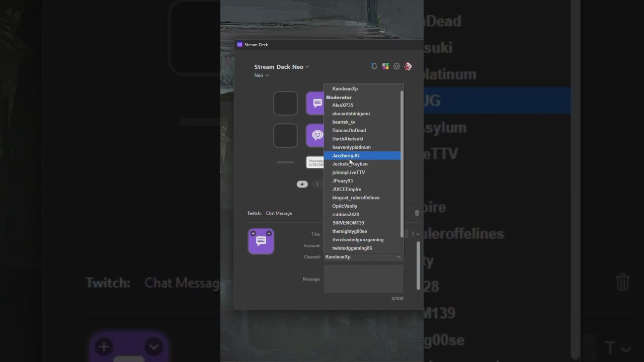Open the Neo profile dropdown
Viewport: 644px width, 362px height.
pyautogui.click(x=262, y=75)
